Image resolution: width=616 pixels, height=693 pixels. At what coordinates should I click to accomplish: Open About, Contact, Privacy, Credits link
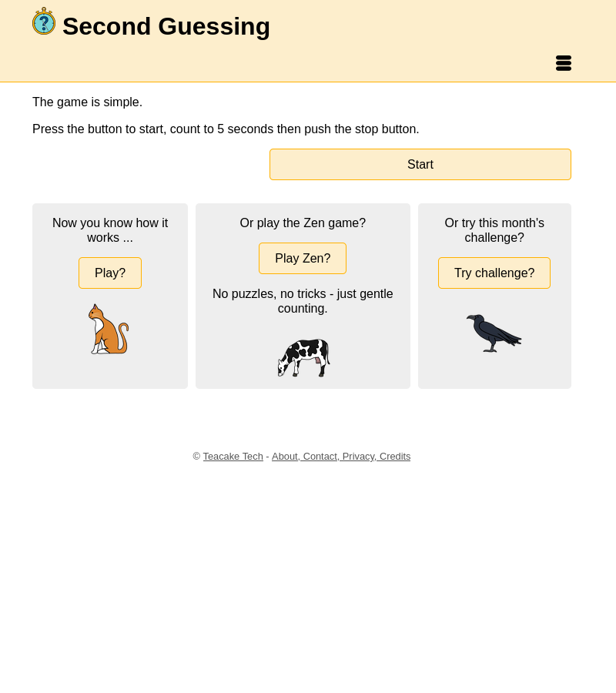tap(341, 457)
